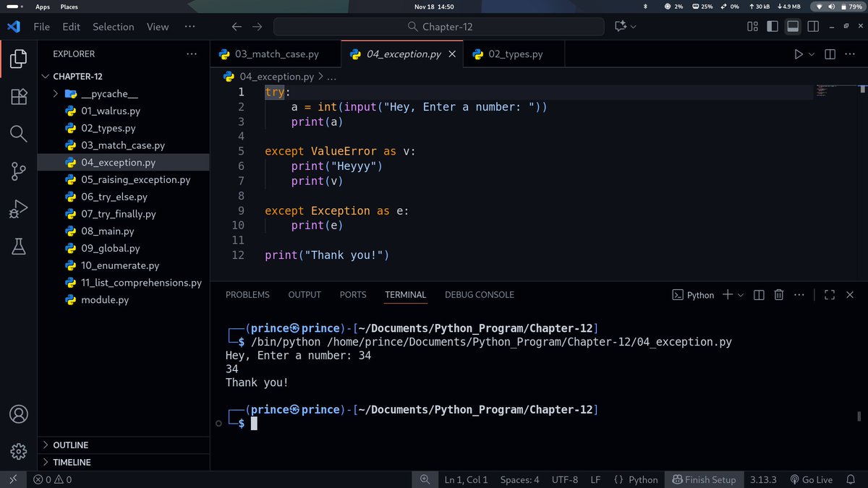Viewport: 868px width, 488px height.
Task: Open terminal panel More Actions ellipsis
Action: (x=799, y=295)
